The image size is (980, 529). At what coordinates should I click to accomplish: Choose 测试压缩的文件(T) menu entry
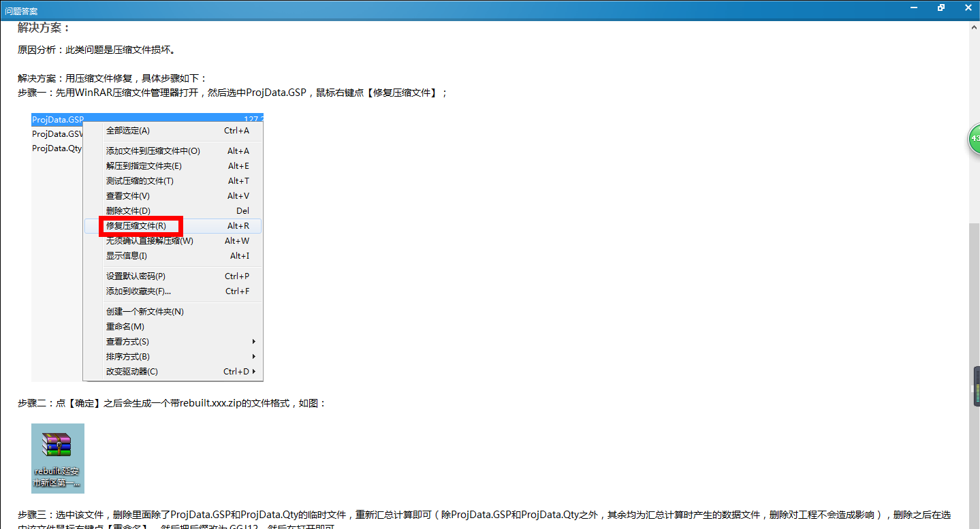point(172,181)
